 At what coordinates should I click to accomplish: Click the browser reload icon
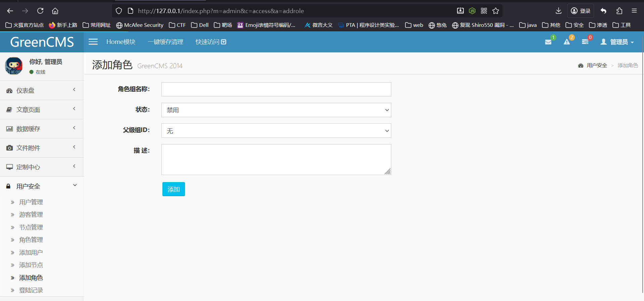click(40, 11)
